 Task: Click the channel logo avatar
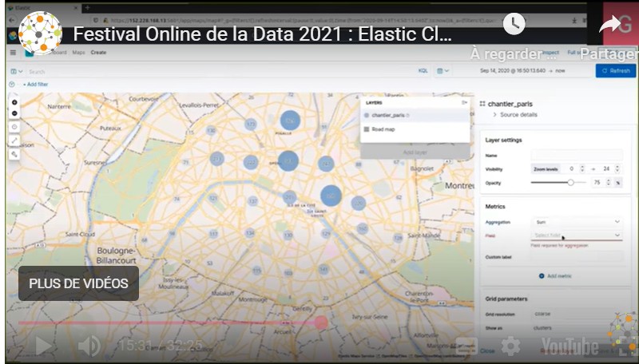pos(40,34)
